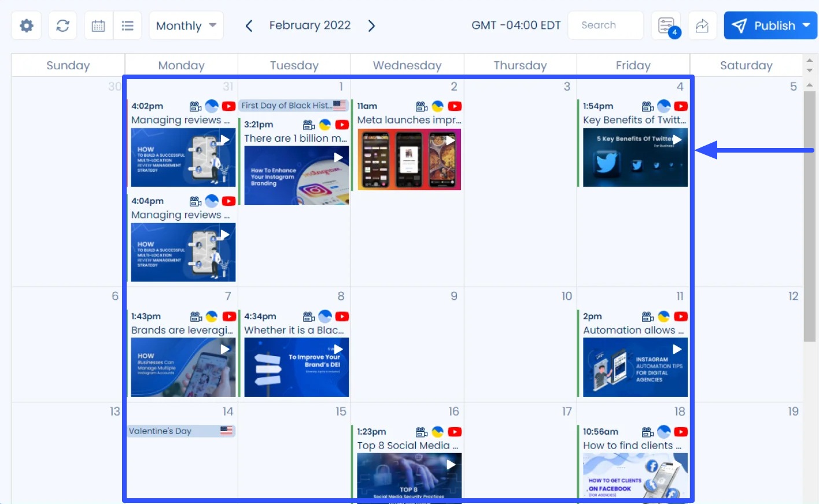Select the Valentine's Day holiday event
This screenshot has height=504, width=819.
[x=181, y=431]
